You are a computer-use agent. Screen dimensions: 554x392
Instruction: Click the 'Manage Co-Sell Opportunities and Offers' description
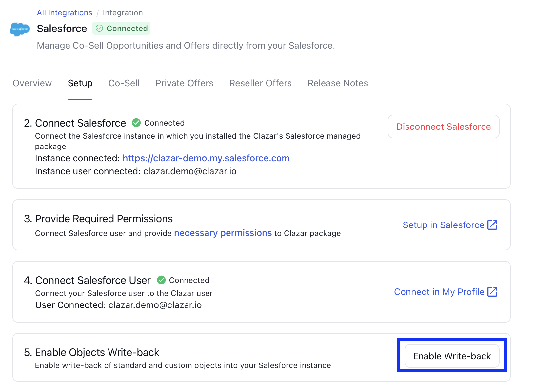(186, 45)
